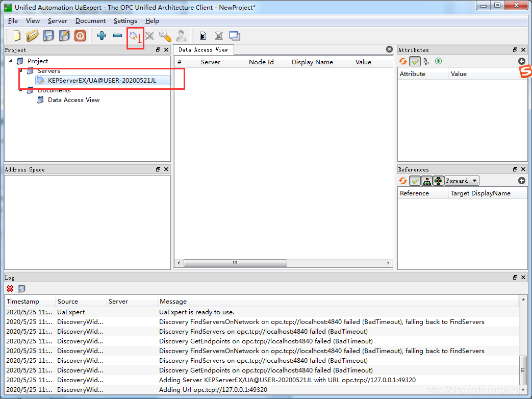
Task: Click the Display Name column header
Action: click(x=313, y=62)
